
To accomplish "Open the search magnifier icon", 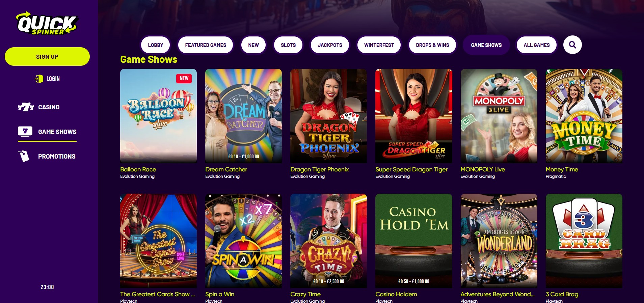I will (x=572, y=45).
